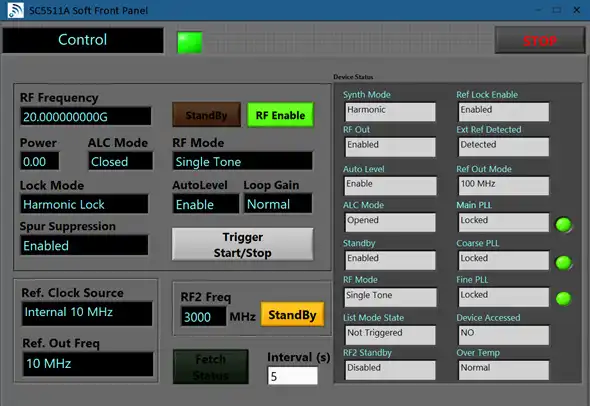Click the Main PLL green lock indicator
Viewport: 590px width, 406px height.
pos(563,225)
